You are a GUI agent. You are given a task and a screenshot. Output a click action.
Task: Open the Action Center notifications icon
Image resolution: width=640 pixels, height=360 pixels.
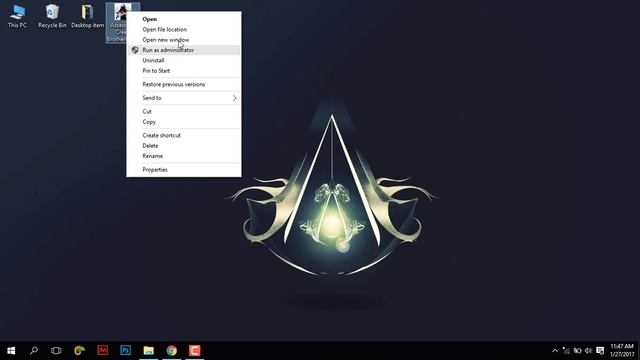click(x=600, y=351)
